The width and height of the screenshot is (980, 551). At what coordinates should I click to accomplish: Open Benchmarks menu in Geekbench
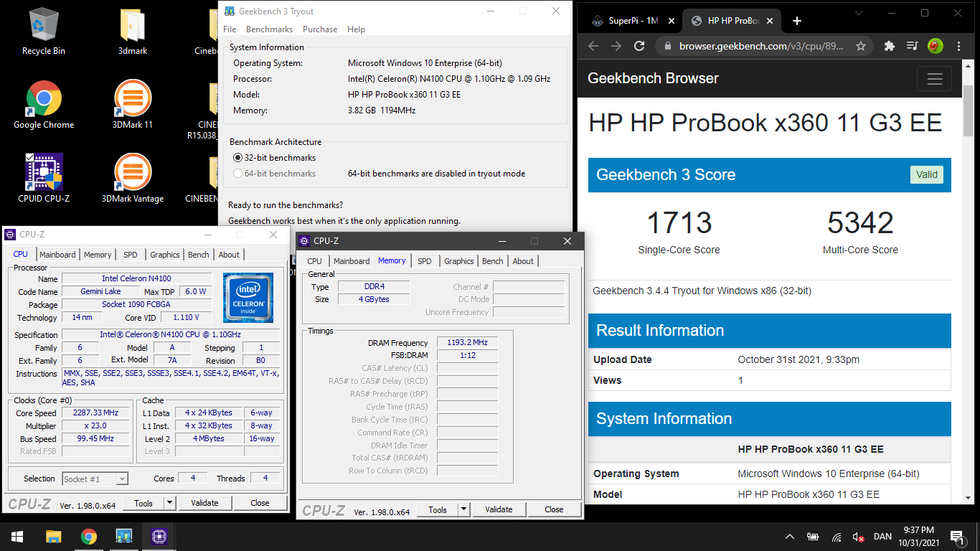[269, 29]
